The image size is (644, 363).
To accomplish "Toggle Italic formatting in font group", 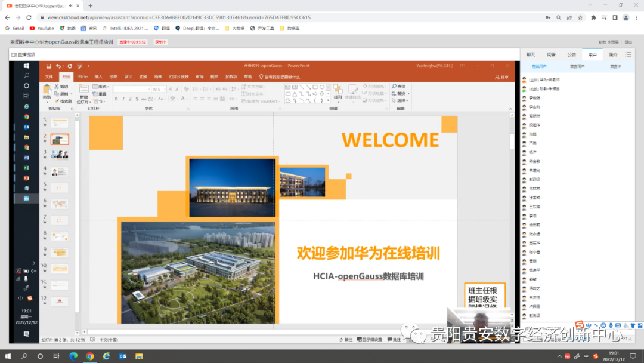I will point(123,99).
